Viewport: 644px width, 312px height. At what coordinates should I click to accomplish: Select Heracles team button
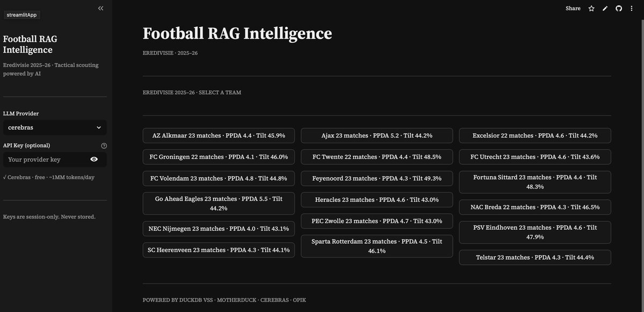tap(377, 200)
